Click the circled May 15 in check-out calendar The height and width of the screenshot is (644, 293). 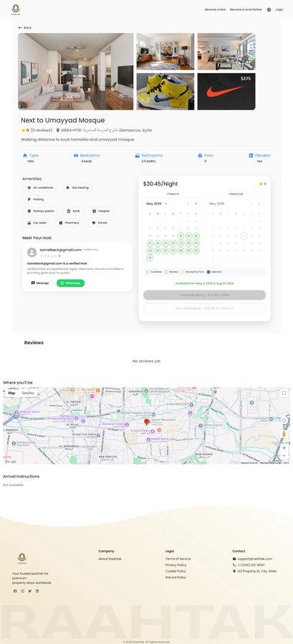(x=244, y=235)
